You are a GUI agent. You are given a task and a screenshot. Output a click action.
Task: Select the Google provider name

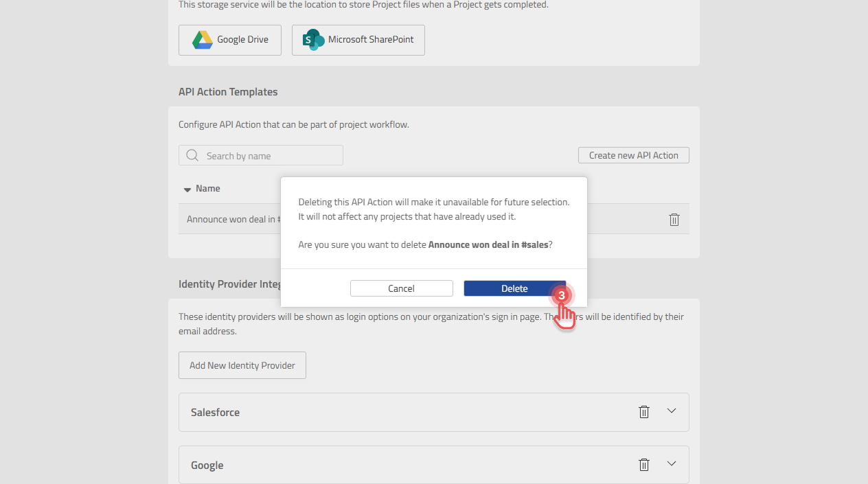pyautogui.click(x=207, y=465)
